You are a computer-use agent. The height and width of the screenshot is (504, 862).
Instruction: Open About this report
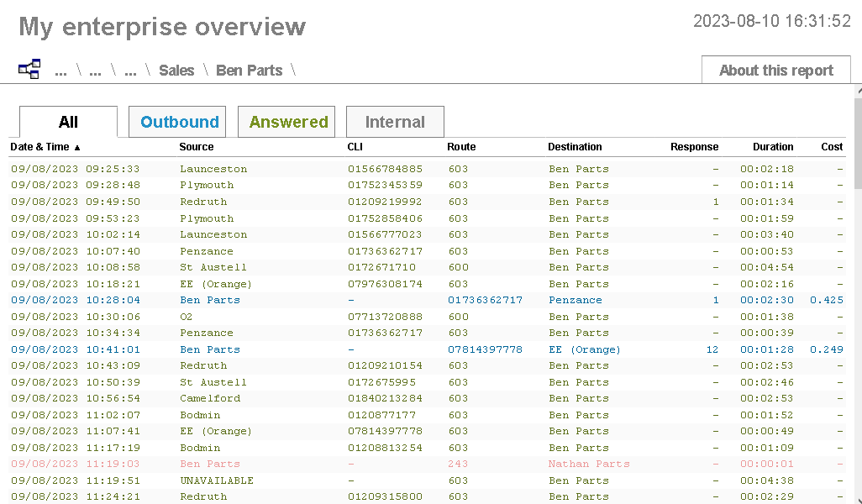775,70
